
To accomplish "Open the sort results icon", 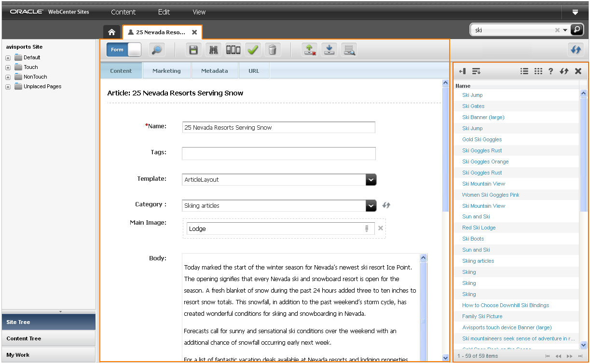I will tap(476, 71).
